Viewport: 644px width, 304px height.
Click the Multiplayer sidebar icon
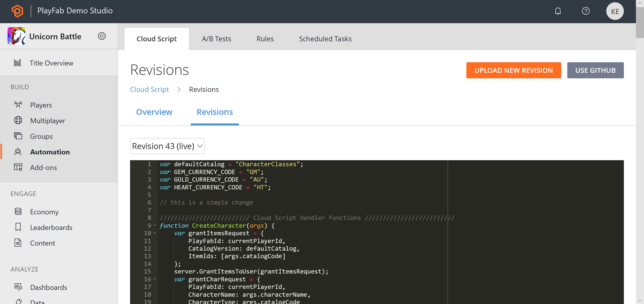pos(18,121)
